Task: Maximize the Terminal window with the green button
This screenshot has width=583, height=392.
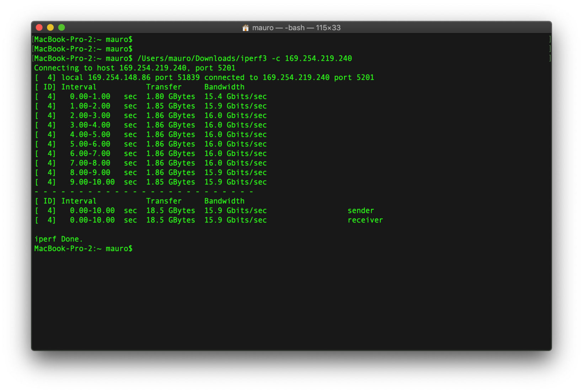Action: click(61, 27)
